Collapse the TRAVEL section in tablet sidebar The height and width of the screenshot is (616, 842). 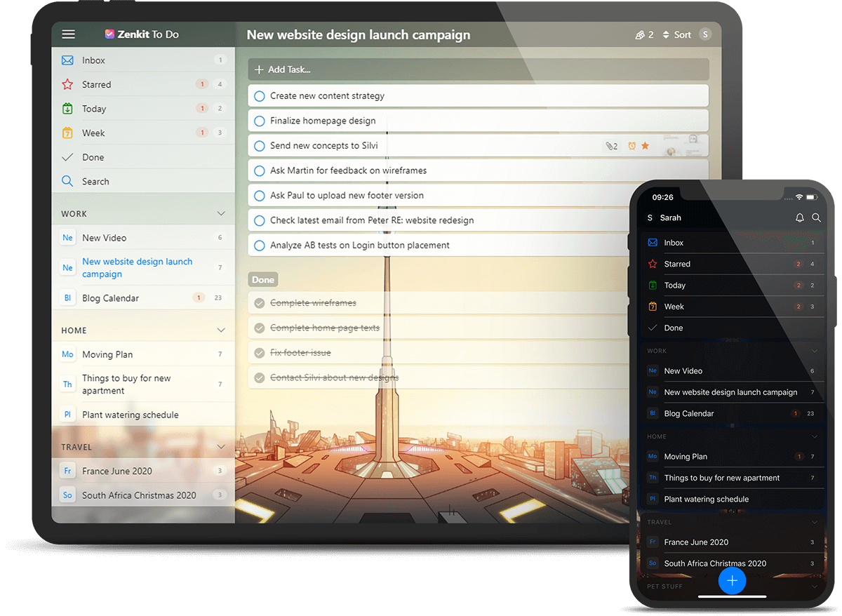[x=221, y=447]
